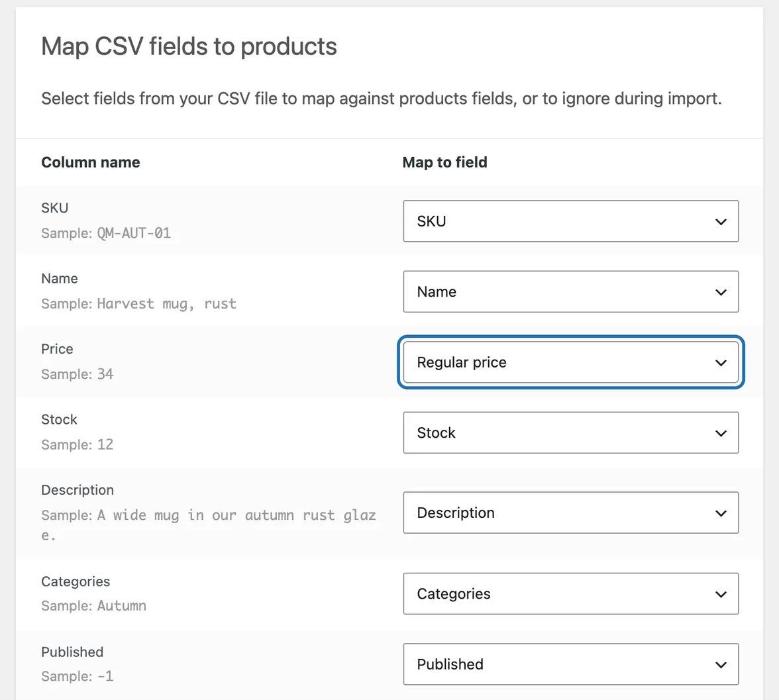Viewport: 779px width, 700px height.
Task: Open the SKU map-to-field dropdown
Action: coord(571,221)
